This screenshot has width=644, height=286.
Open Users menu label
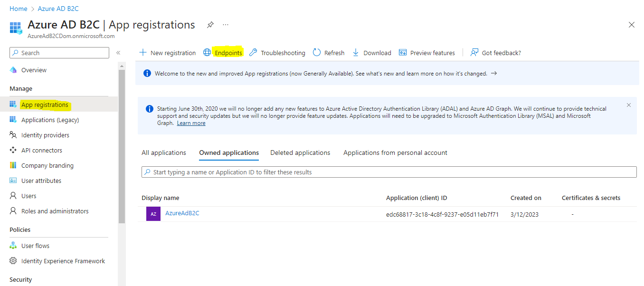(x=29, y=196)
